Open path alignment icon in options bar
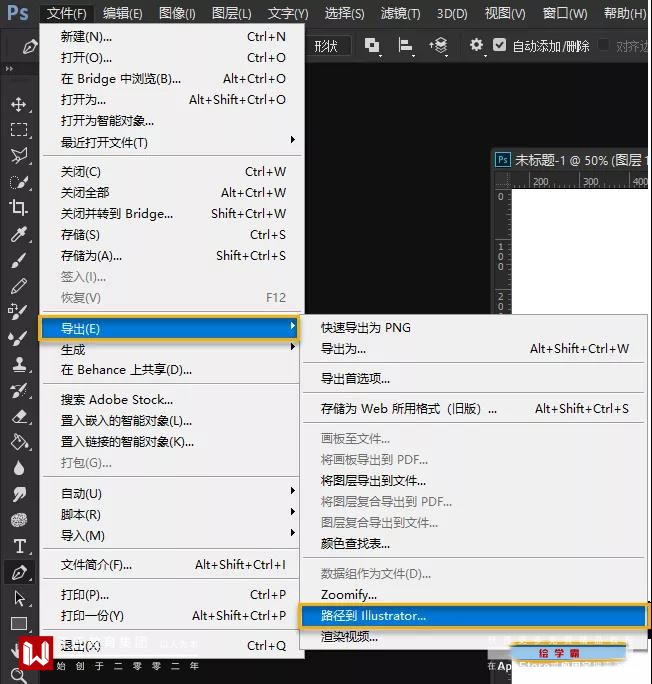 406,45
